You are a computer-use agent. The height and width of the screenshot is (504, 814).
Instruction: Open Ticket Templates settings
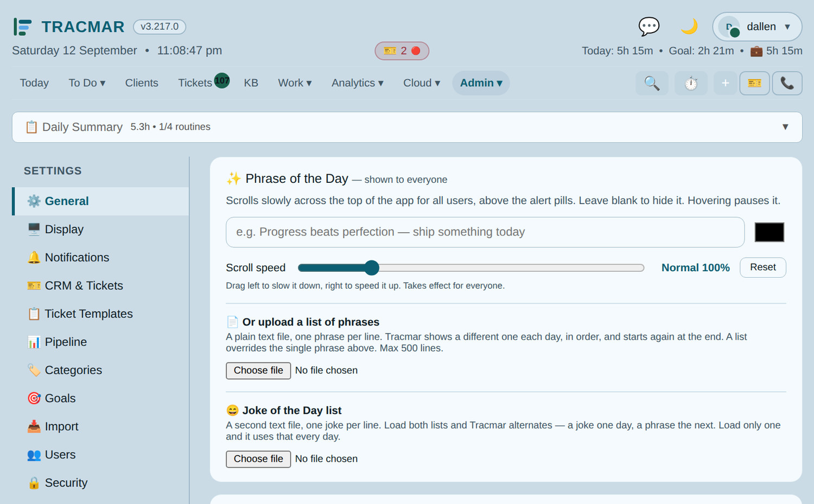click(x=101, y=314)
